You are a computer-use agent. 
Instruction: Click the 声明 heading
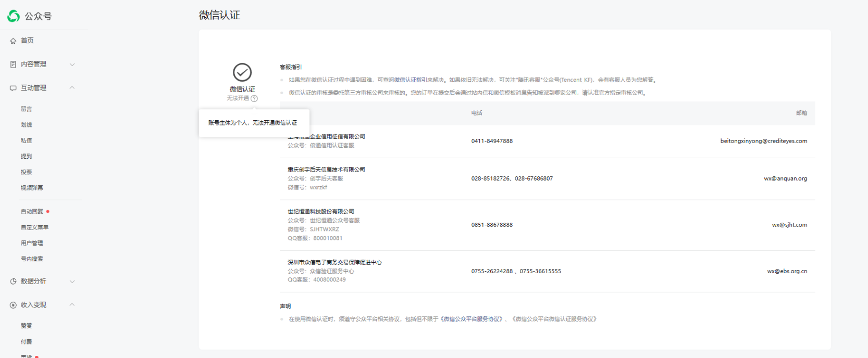tap(286, 306)
